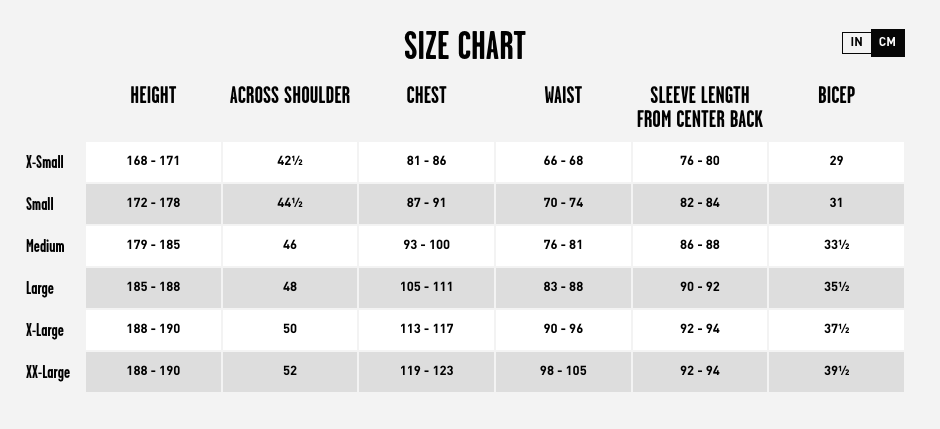The image size is (940, 429).
Task: Click the X-Small height cell 168 - 171
Action: (x=153, y=162)
